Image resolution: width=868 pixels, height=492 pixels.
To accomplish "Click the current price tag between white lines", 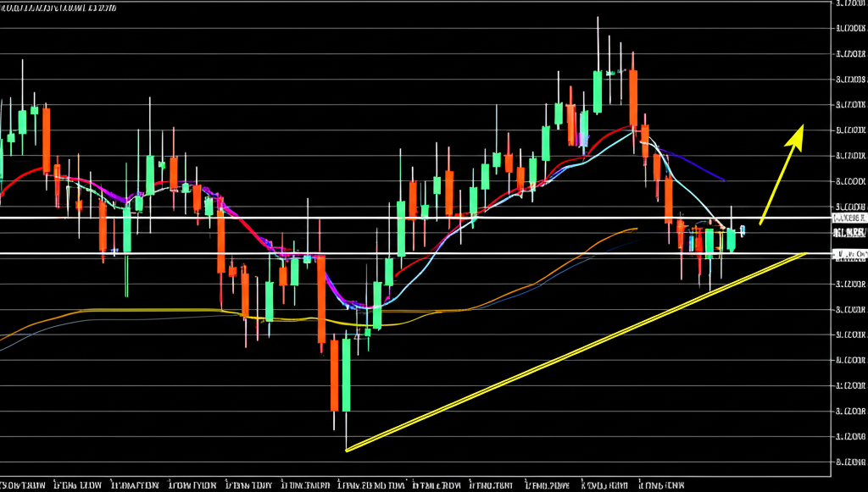I will [x=849, y=233].
